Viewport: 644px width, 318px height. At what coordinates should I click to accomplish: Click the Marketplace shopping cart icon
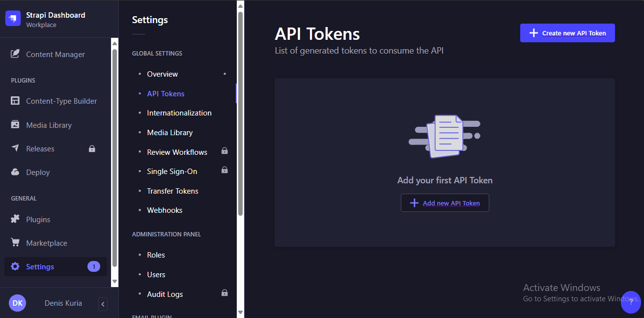[15, 242]
